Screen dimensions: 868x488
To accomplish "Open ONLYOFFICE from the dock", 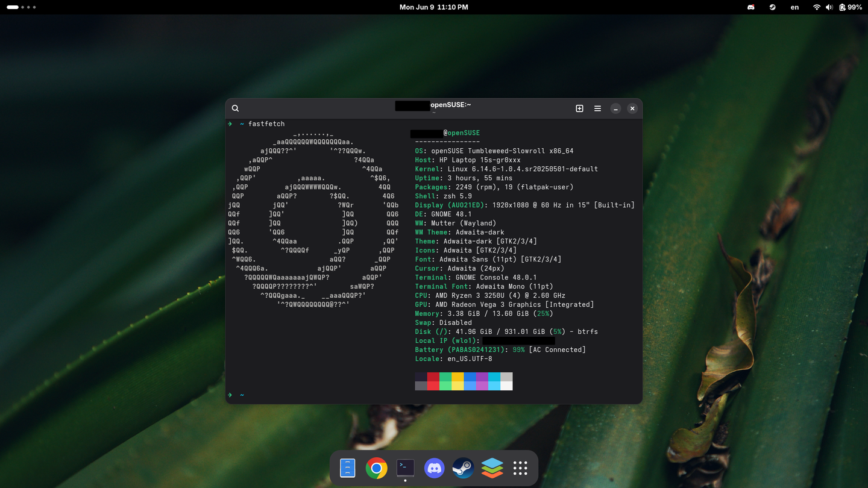I will 492,468.
